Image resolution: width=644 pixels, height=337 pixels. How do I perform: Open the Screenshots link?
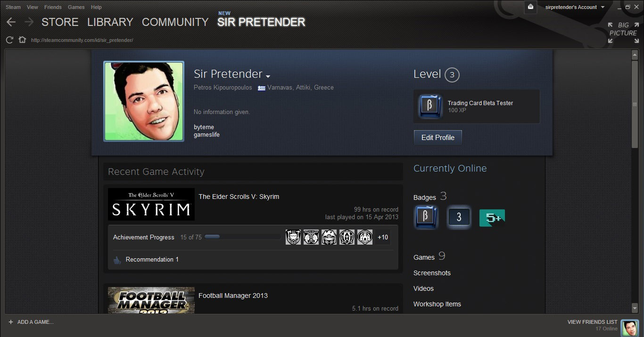coord(432,273)
